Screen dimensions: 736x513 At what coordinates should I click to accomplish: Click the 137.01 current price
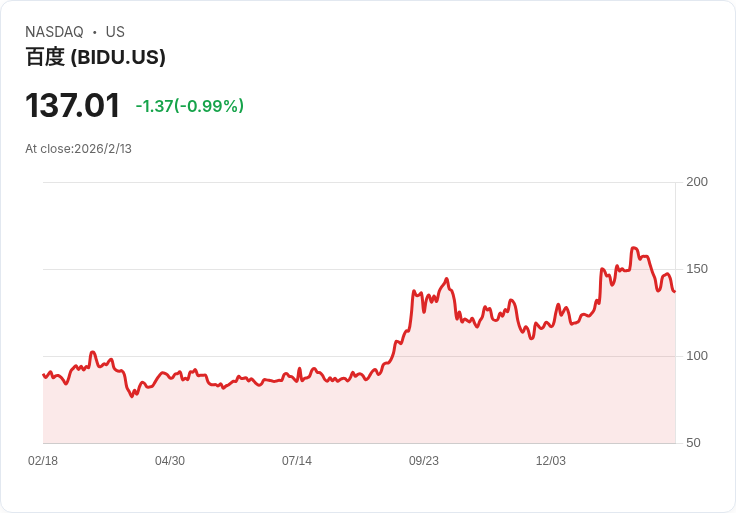[72, 106]
